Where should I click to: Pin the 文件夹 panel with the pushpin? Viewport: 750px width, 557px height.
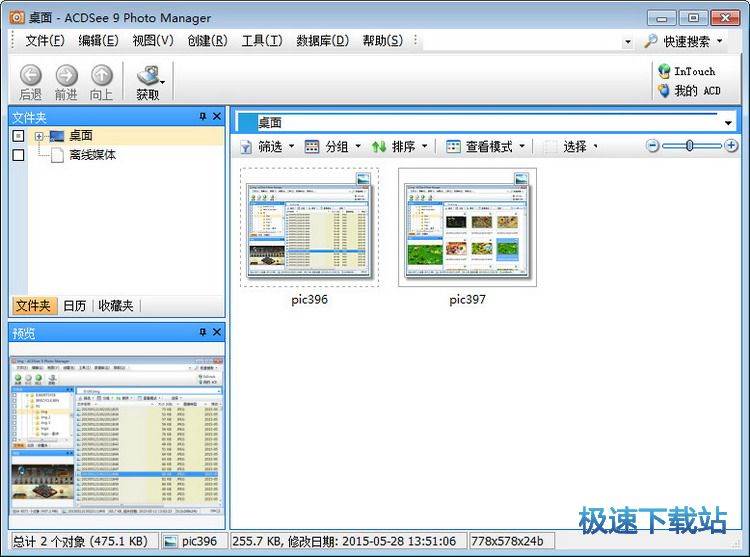point(203,117)
